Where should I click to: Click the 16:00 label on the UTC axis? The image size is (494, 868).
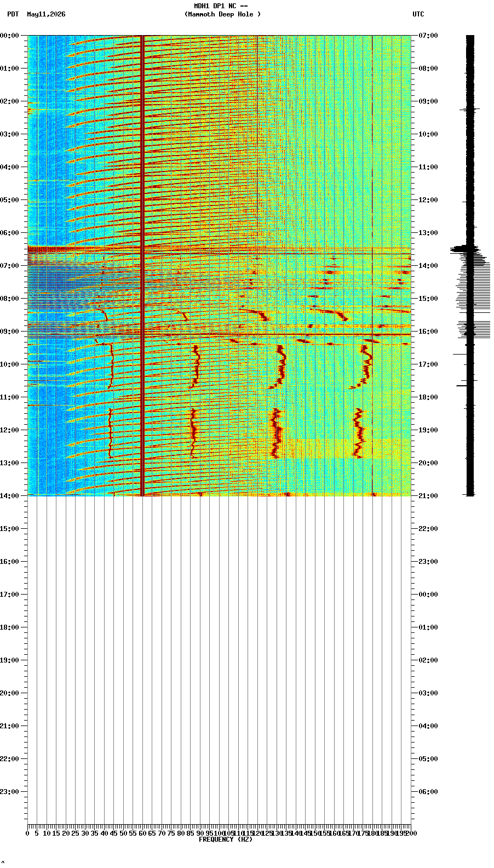tap(428, 332)
